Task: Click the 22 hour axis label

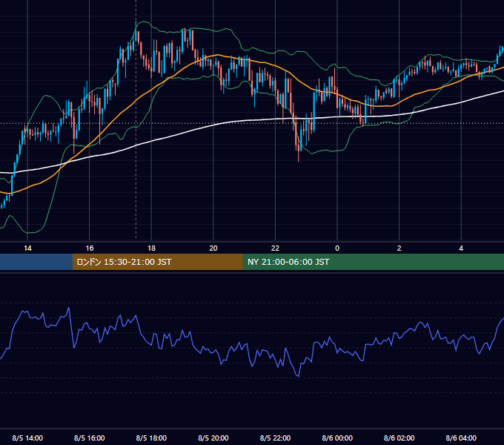Action: [x=275, y=248]
